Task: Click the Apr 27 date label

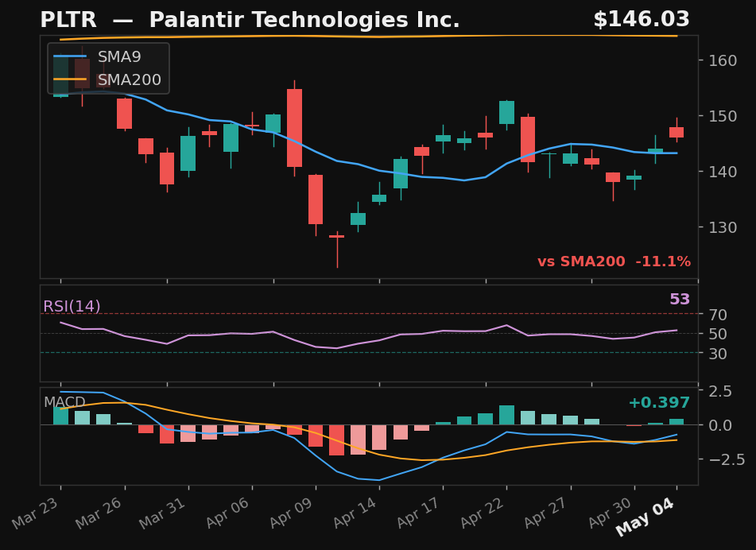Action: [x=545, y=513]
